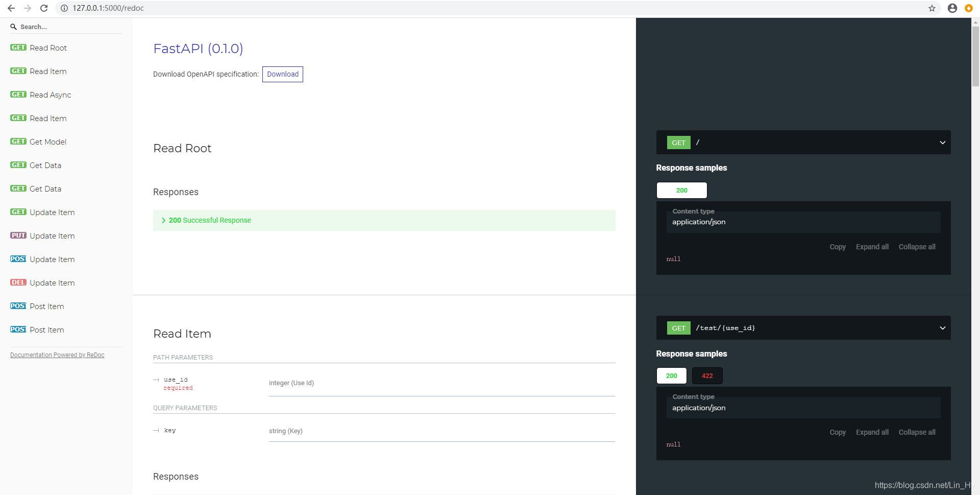Click the Read Item section heading
Viewport: 980px width, 495px height.
coord(182,334)
